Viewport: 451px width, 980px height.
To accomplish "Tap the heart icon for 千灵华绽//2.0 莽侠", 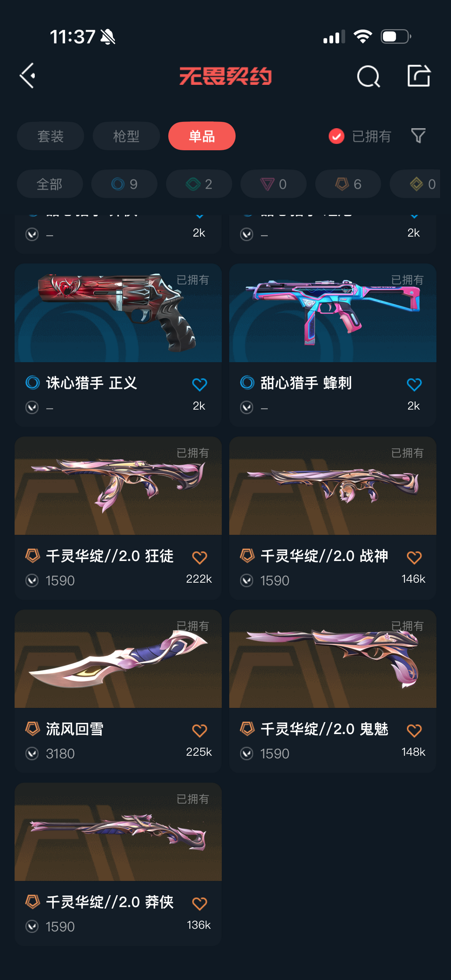I will click(200, 904).
